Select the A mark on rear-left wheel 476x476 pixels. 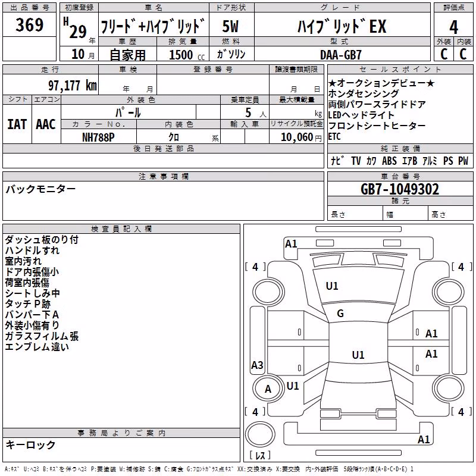(268, 389)
